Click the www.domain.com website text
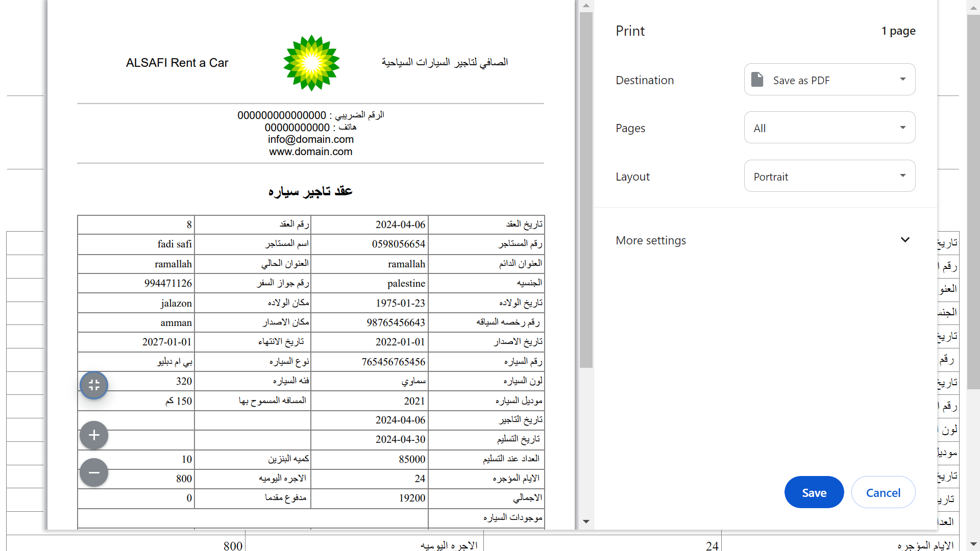980x551 pixels. coord(310,152)
